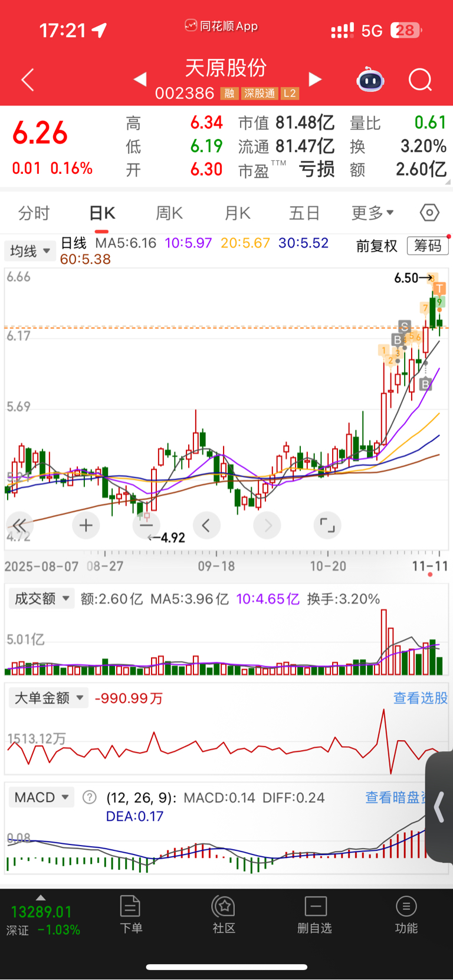The width and height of the screenshot is (453, 980).
Task: Tap the 11-11 date label
Action: pos(430,566)
